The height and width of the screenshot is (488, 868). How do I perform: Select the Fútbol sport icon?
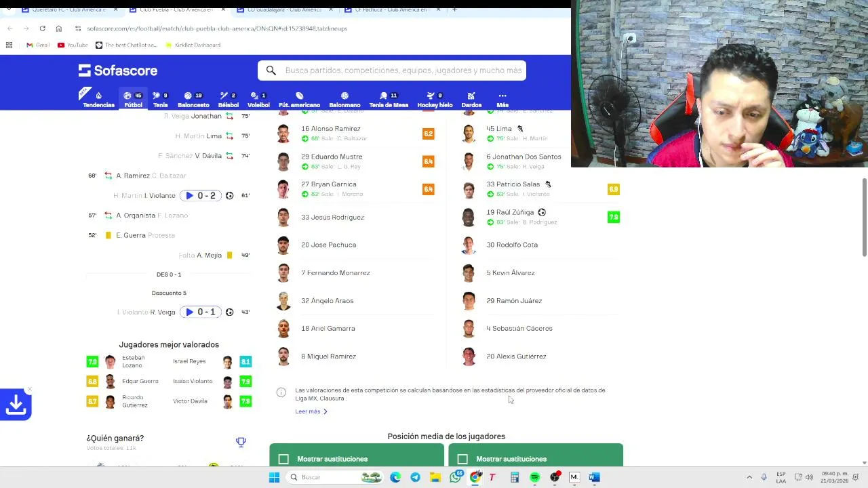point(133,99)
